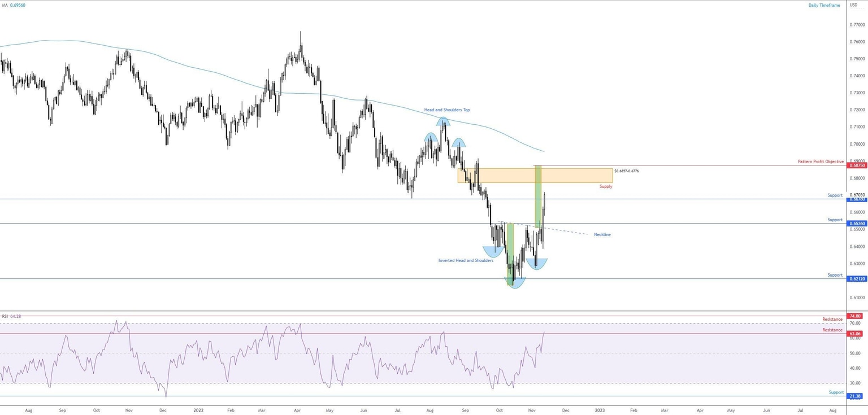This screenshot has width=868, height=415.
Task: Select the tall green measured-move rectangle near the Supply zone
Action: click(x=538, y=196)
